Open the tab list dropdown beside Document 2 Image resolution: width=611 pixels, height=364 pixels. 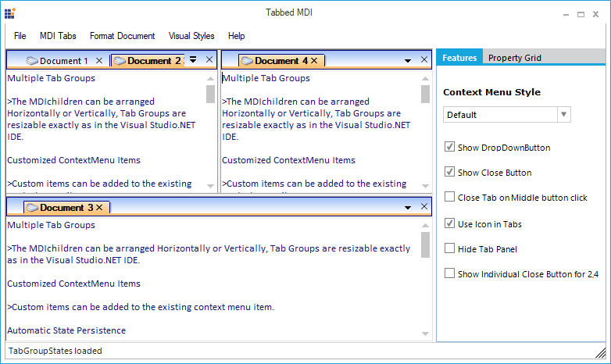[193, 59]
